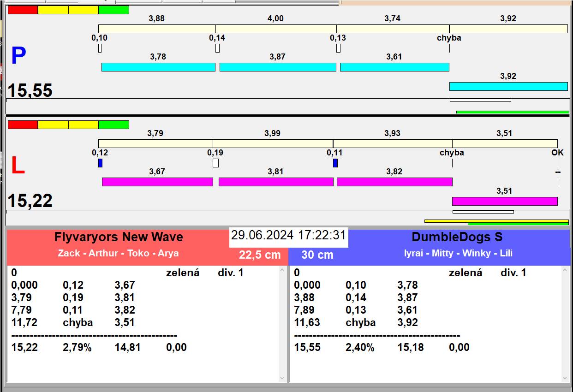This screenshot has width=573, height=392.
Task: Select the magenta 3,81 run bar
Action: click(276, 182)
